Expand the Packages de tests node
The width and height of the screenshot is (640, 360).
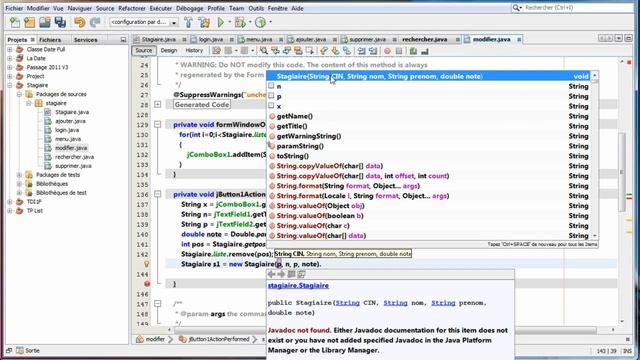[x=19, y=175]
